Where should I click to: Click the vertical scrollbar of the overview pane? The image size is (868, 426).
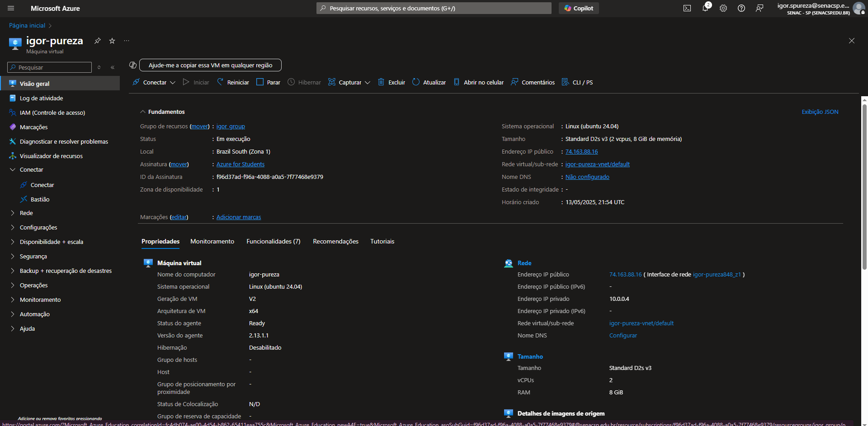click(864, 187)
